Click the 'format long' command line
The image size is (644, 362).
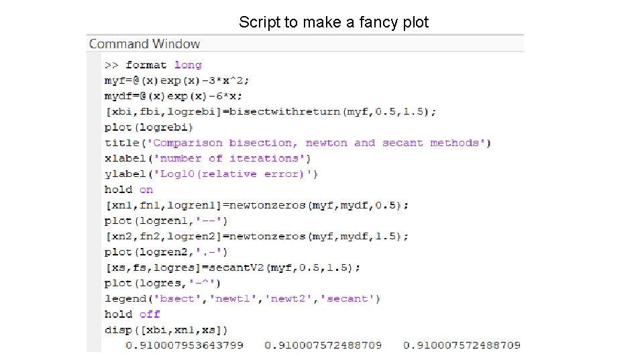point(153,65)
